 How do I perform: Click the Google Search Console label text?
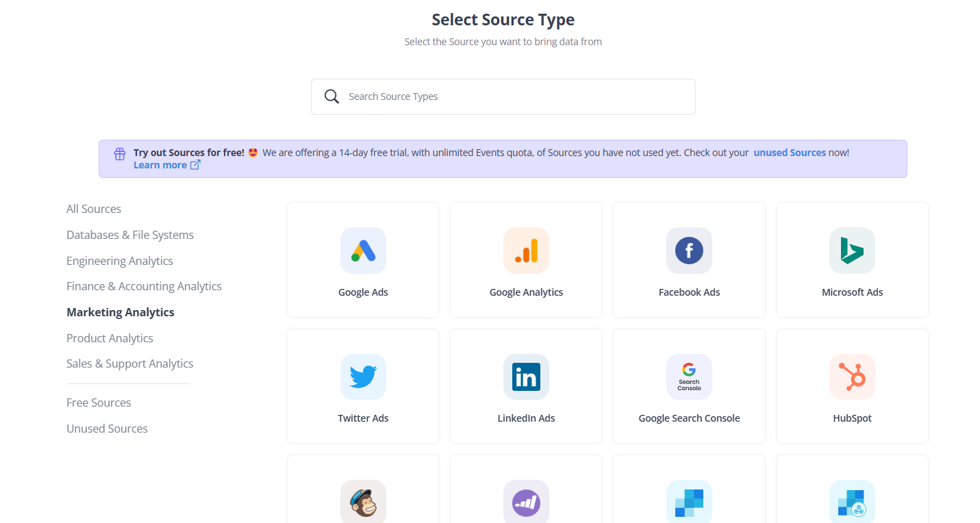click(689, 418)
